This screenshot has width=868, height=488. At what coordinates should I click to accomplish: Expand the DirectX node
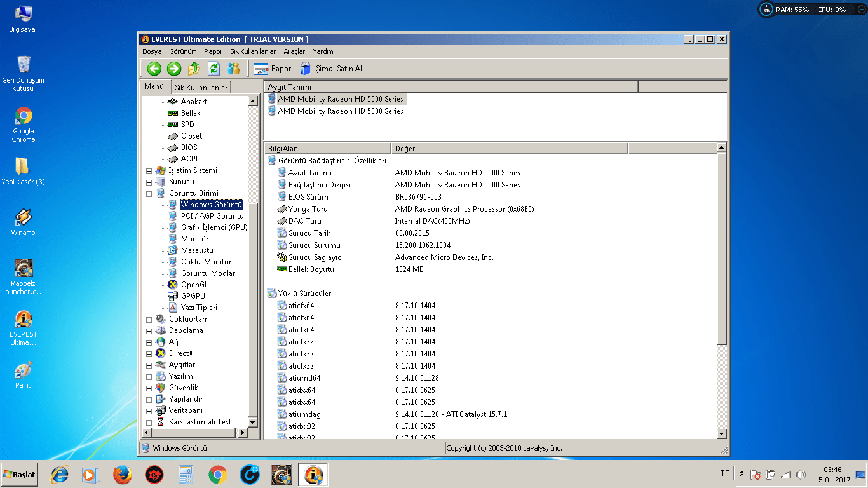[149, 353]
